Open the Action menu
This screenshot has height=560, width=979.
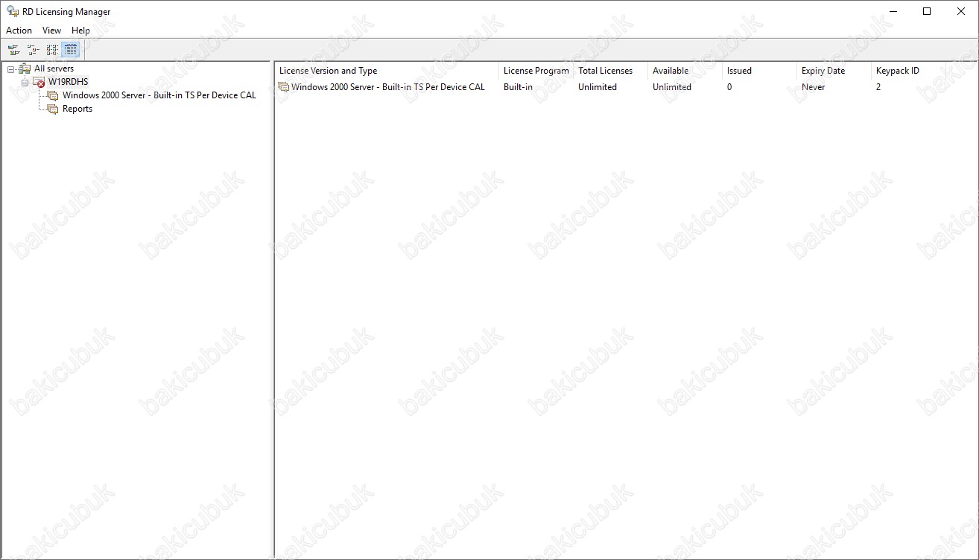pyautogui.click(x=19, y=31)
